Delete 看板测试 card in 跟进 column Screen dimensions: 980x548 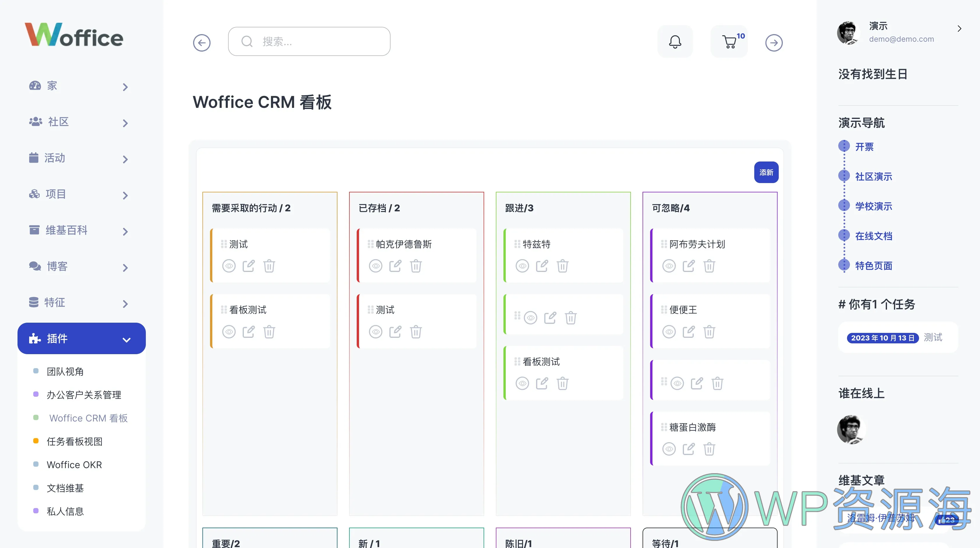pyautogui.click(x=563, y=383)
